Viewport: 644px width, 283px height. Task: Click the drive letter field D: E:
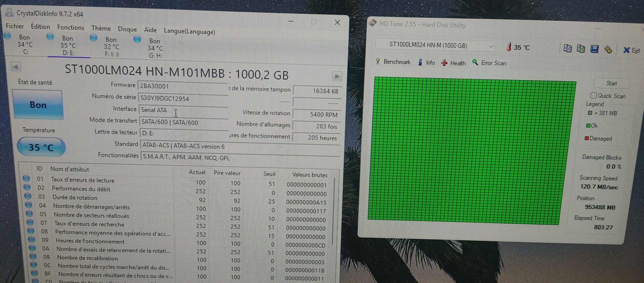[184, 134]
